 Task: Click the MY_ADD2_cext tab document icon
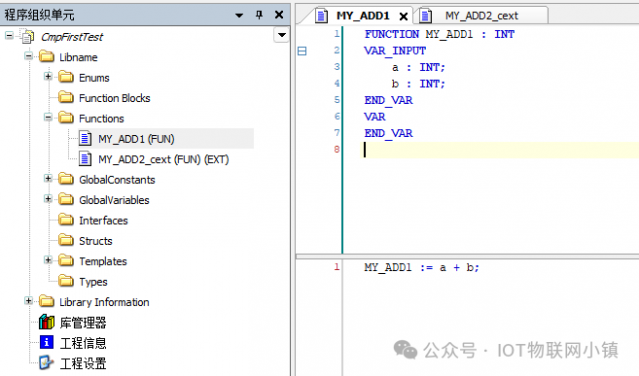point(425,16)
